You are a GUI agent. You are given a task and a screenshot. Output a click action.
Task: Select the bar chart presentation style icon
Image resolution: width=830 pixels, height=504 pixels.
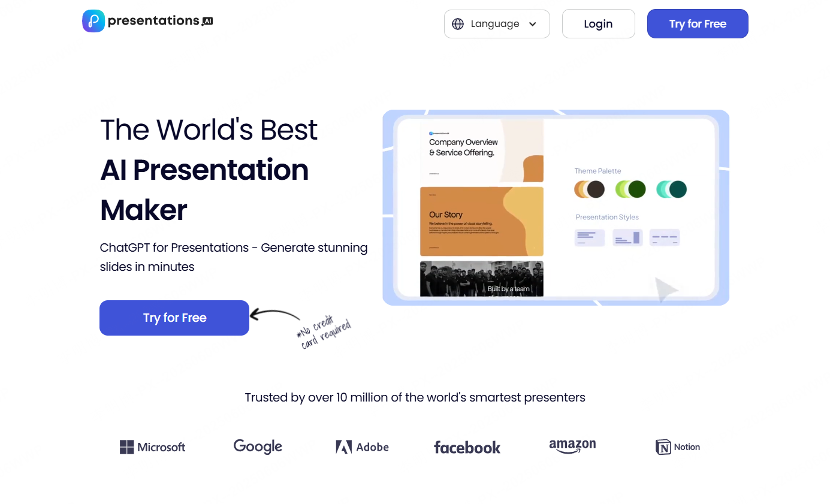click(627, 237)
